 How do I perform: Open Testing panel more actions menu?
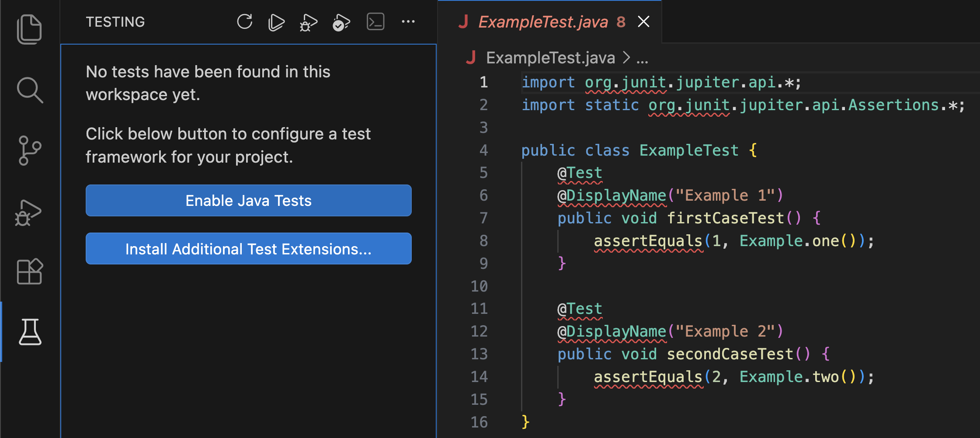[x=408, y=21]
